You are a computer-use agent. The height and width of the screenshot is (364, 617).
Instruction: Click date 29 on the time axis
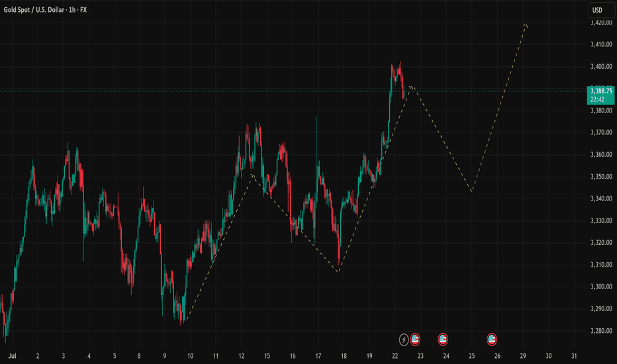pyautogui.click(x=523, y=356)
